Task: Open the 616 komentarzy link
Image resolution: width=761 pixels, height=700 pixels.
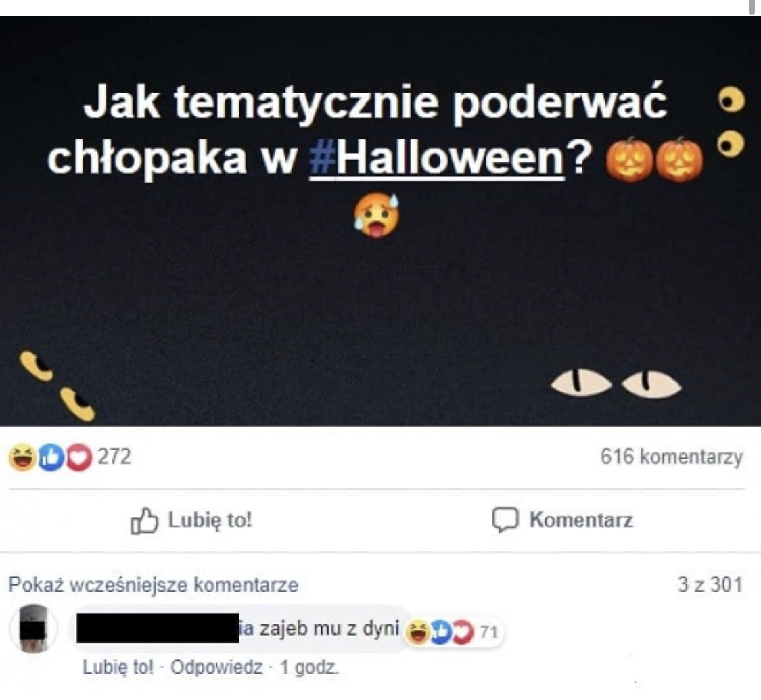Action: [x=671, y=457]
